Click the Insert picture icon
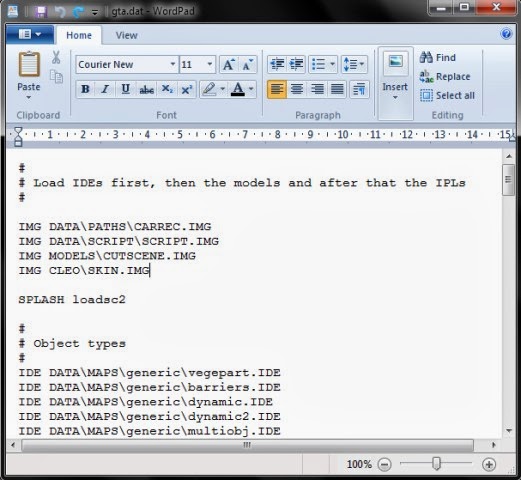 tap(396, 62)
